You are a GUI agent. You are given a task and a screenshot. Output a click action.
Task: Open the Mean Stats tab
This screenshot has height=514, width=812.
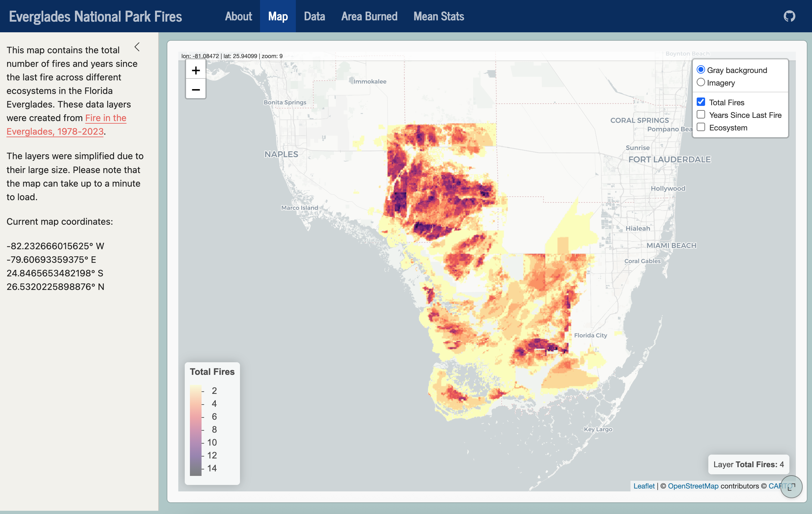(x=438, y=16)
